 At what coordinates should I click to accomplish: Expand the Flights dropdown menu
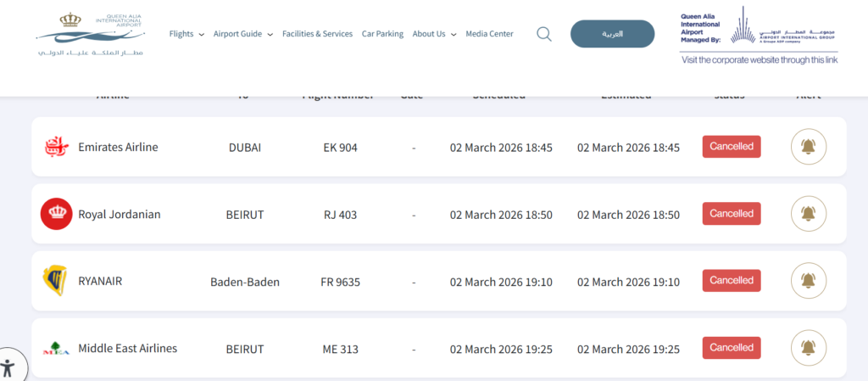tap(186, 34)
